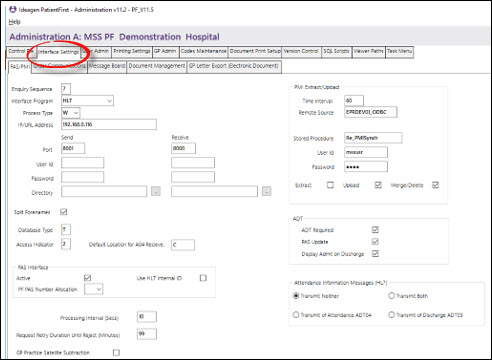Click the Enquiry Sequence field
The image size is (492, 360).
(x=66, y=89)
